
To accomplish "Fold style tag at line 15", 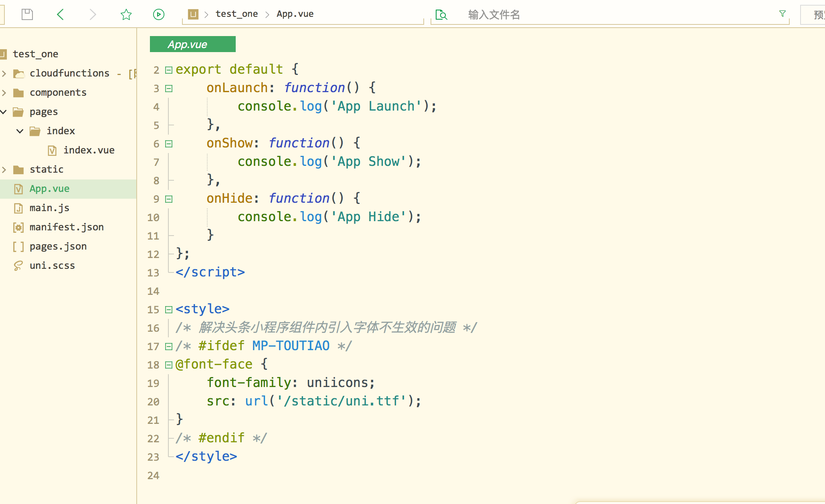I will [x=169, y=310].
